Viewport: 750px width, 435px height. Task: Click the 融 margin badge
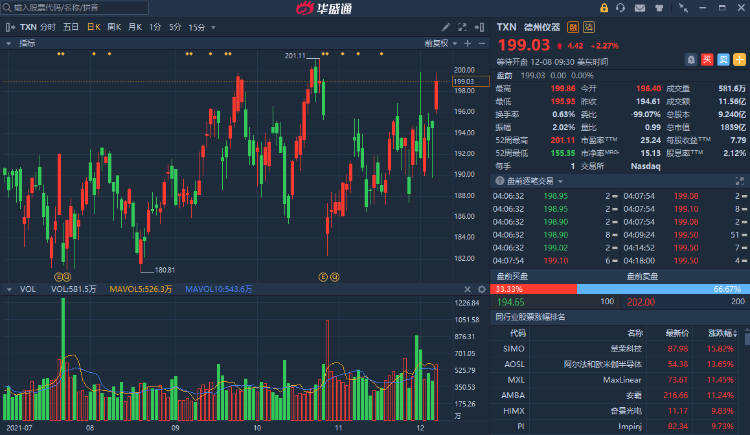(573, 27)
